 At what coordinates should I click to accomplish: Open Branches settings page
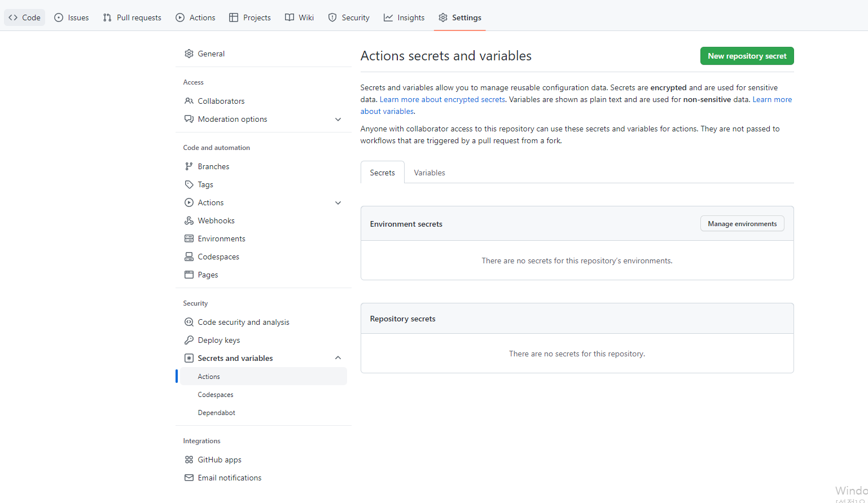[264, 166]
